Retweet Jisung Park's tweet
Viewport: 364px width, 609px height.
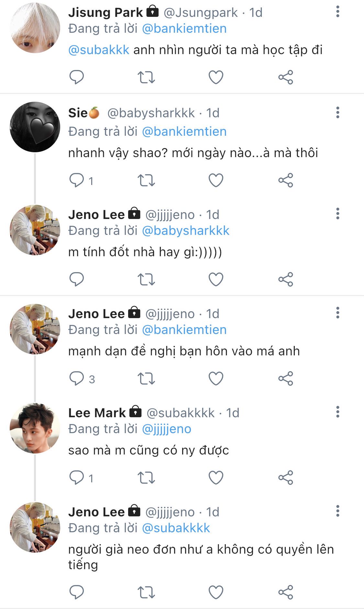point(146,77)
